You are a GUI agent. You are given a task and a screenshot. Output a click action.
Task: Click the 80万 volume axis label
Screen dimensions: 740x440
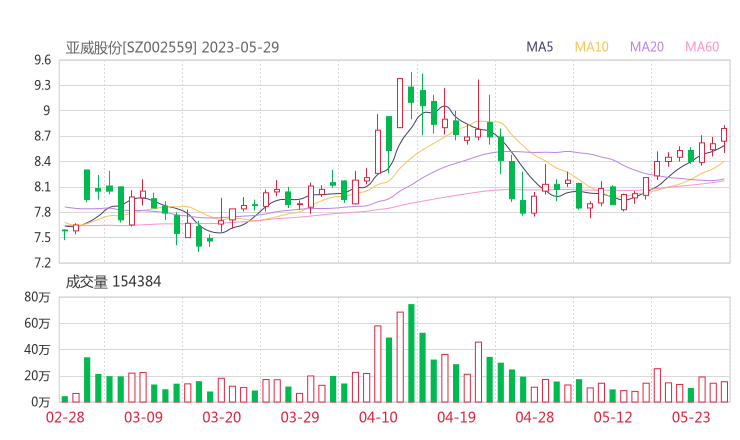click(37, 297)
